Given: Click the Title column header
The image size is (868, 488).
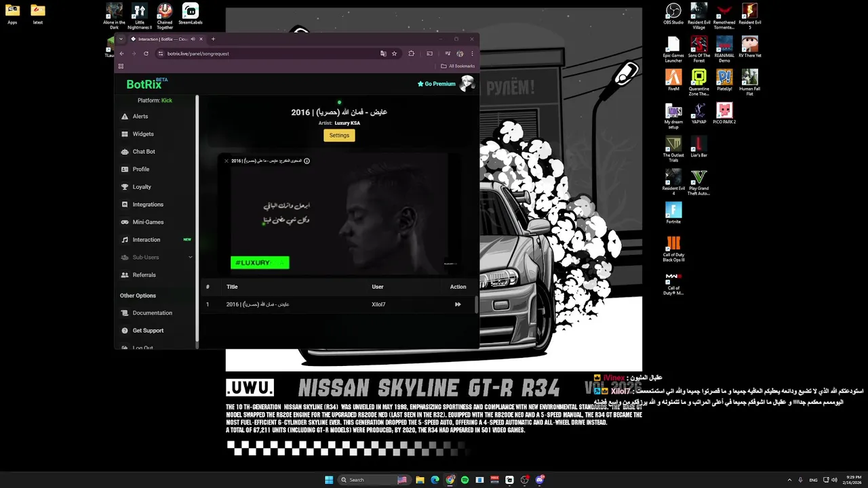Looking at the screenshot, I should pos(232,287).
